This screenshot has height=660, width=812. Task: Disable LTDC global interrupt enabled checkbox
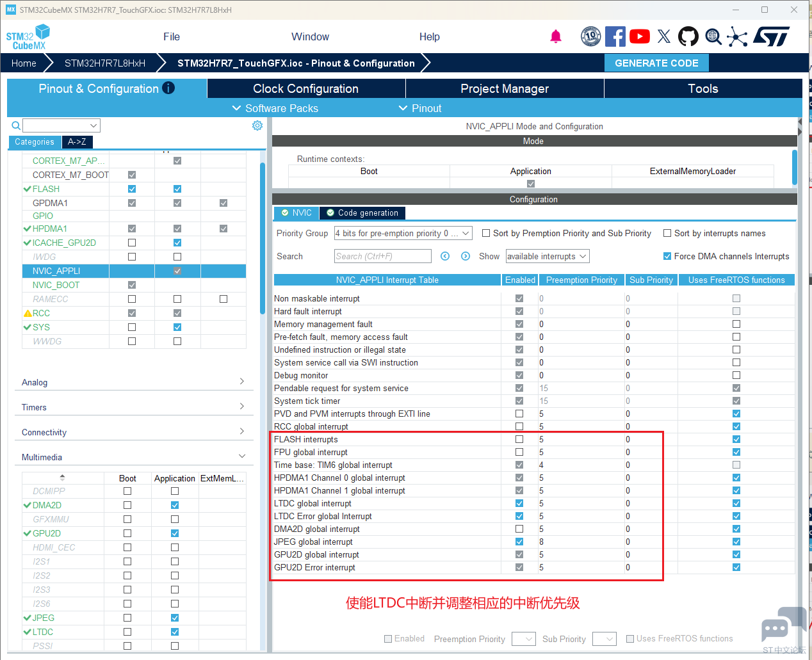[519, 503]
